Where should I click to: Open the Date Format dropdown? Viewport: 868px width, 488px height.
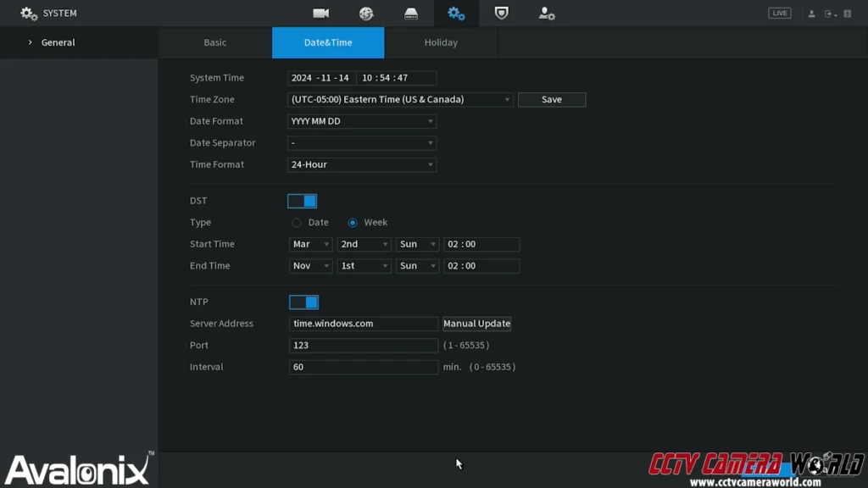[361, 121]
